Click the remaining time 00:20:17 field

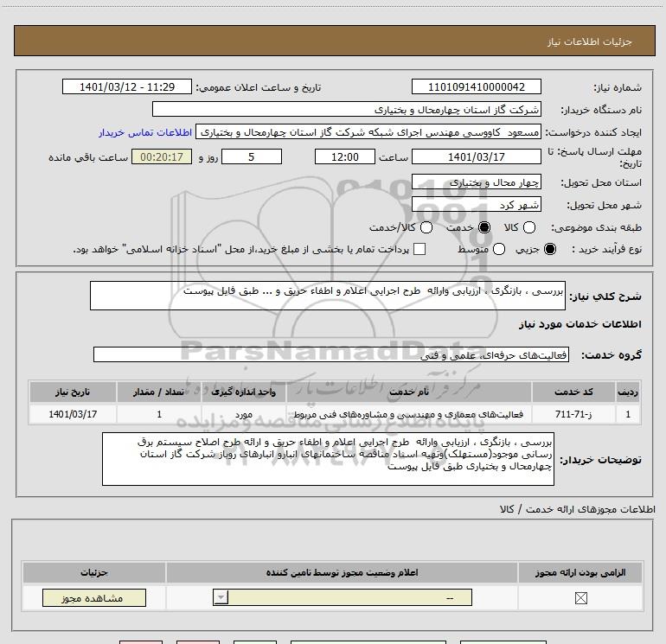162,156
